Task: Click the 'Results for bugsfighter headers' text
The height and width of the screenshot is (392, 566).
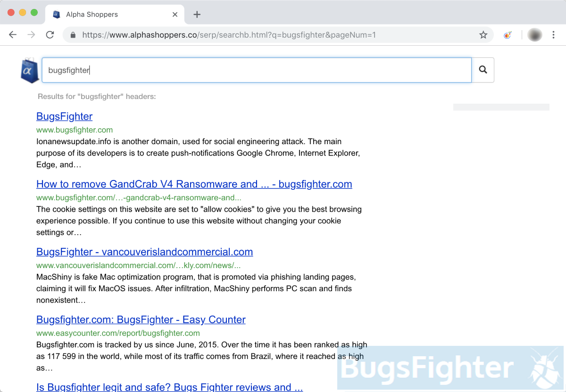Action: pyautogui.click(x=97, y=97)
